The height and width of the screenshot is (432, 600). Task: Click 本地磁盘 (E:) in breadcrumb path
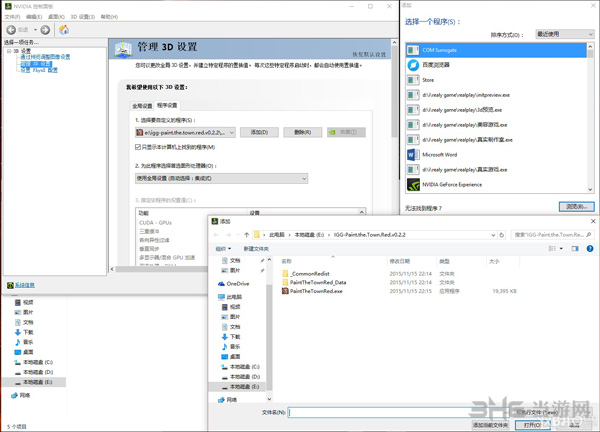(309, 235)
